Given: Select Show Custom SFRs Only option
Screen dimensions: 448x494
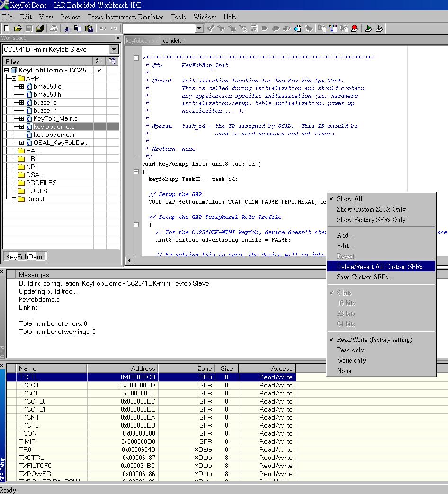Looking at the screenshot, I should tap(371, 209).
